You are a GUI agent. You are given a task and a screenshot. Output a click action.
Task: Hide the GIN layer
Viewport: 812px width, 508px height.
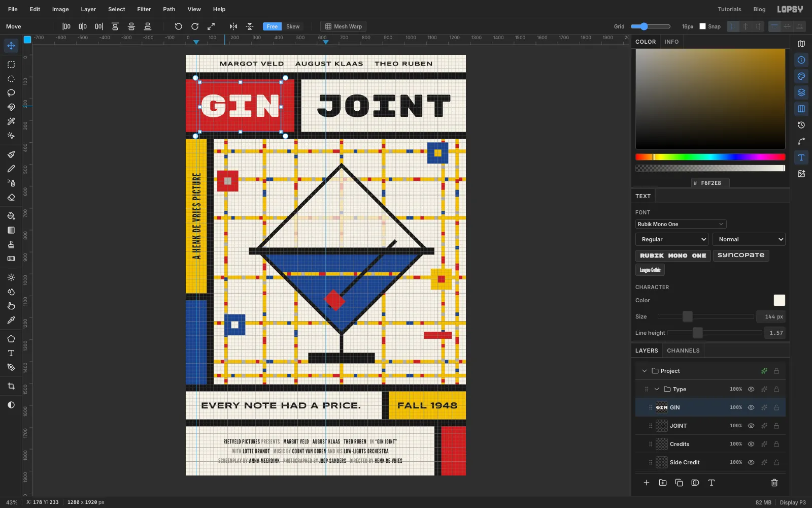751,407
